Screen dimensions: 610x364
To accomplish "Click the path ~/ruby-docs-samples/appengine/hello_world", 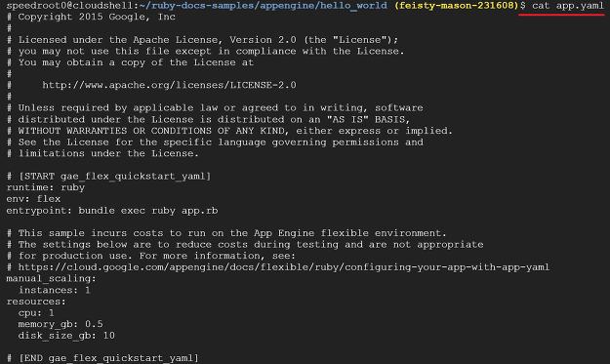I will coord(263,6).
